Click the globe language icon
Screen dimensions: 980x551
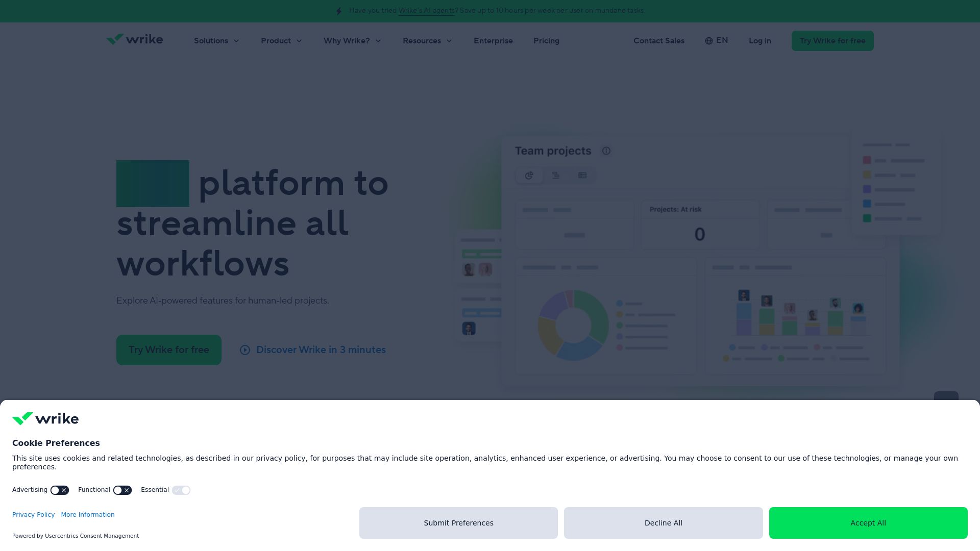point(709,41)
